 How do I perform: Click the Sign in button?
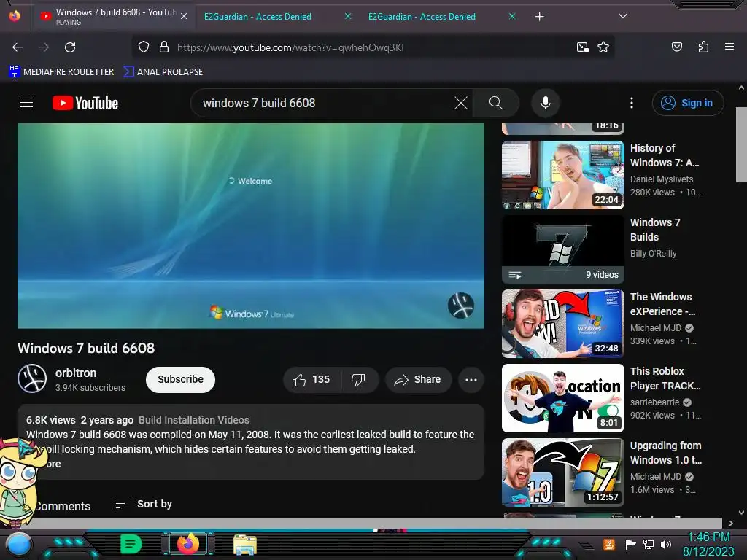click(x=687, y=103)
